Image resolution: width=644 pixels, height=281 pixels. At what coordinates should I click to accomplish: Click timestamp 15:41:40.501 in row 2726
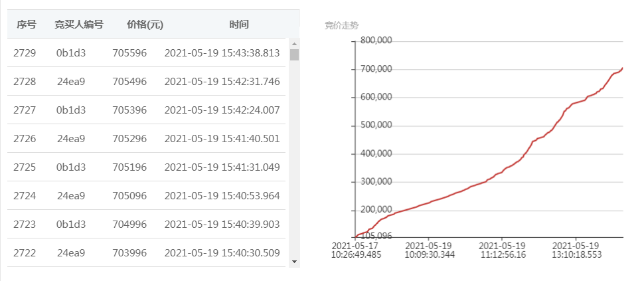pyautogui.click(x=250, y=139)
